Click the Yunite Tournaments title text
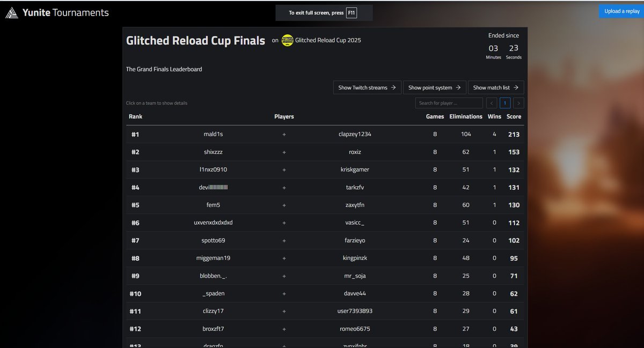Screen dimensions: 644x348 (65, 12)
